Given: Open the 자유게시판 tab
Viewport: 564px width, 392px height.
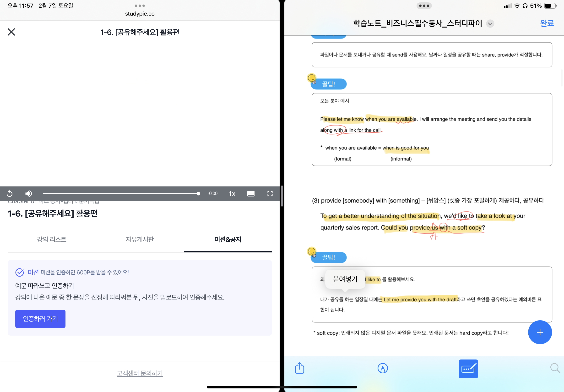Looking at the screenshot, I should (x=140, y=239).
